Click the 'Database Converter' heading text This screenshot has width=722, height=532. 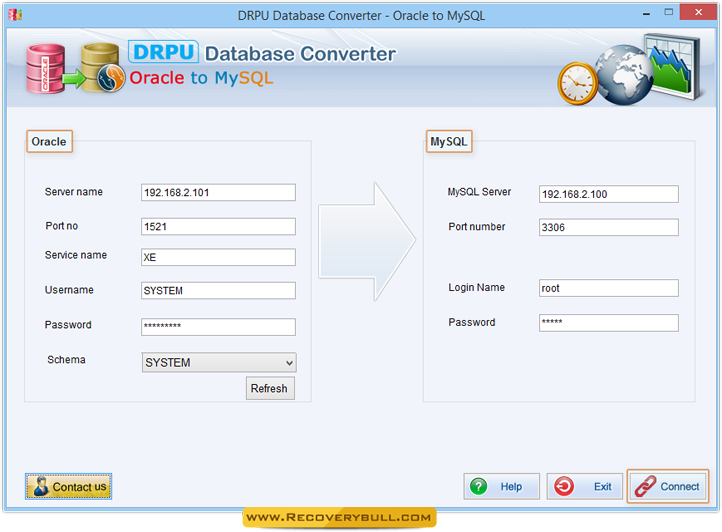[x=300, y=54]
